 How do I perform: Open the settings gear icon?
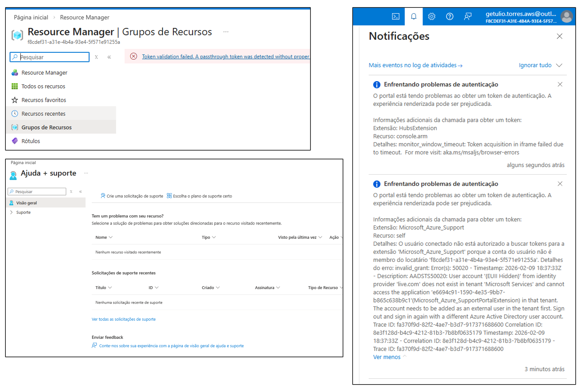432,16
